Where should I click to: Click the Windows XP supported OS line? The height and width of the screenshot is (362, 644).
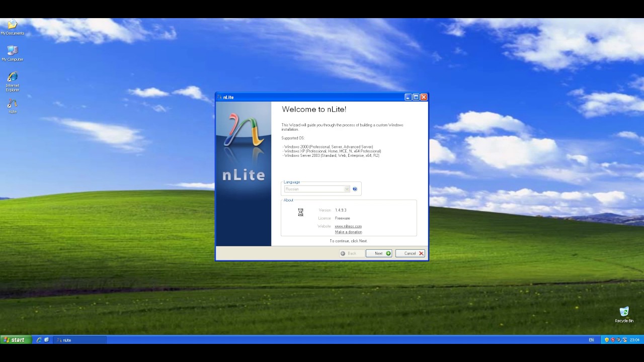click(x=332, y=151)
